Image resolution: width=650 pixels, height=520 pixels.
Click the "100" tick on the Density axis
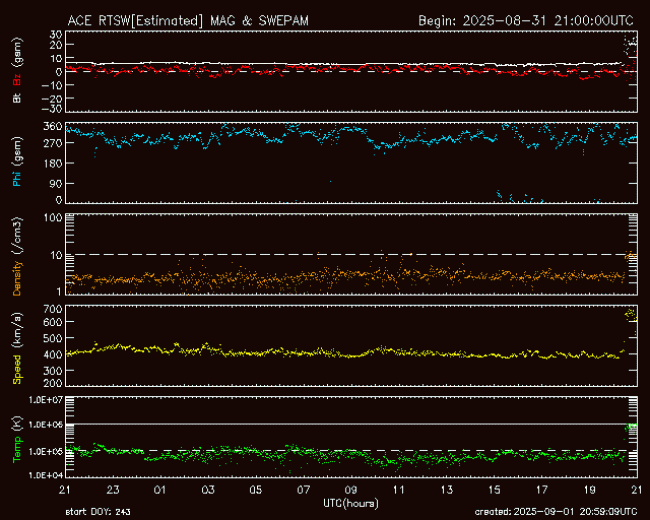point(53,218)
